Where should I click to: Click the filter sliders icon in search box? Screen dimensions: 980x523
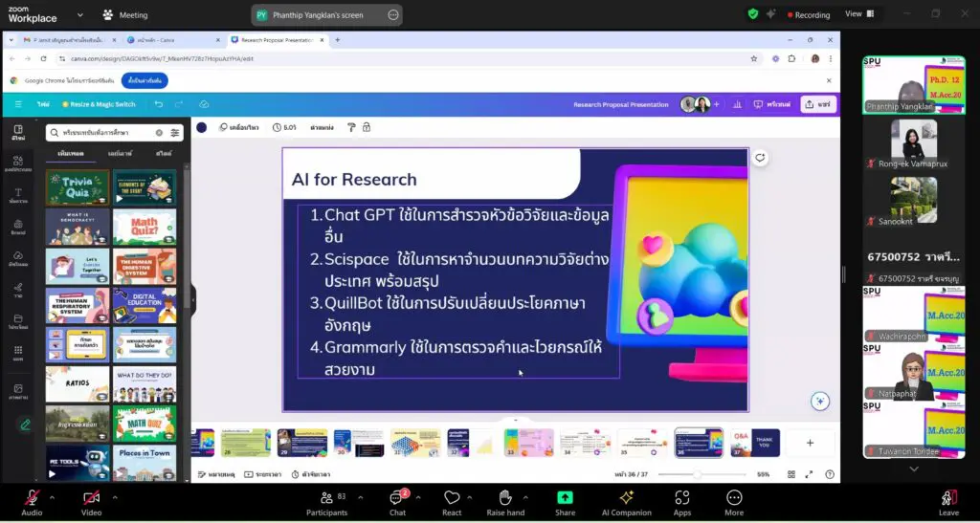point(175,133)
